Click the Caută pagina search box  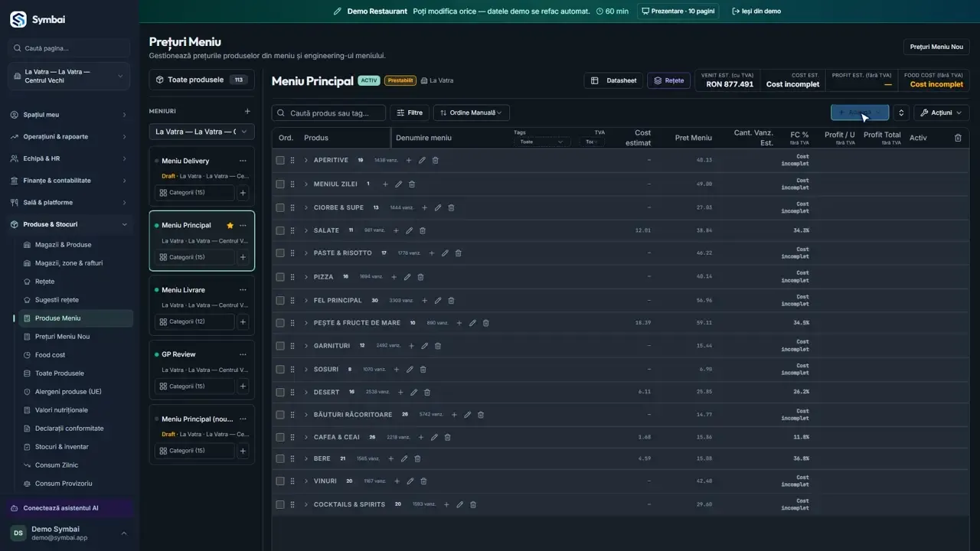pyautogui.click(x=69, y=48)
